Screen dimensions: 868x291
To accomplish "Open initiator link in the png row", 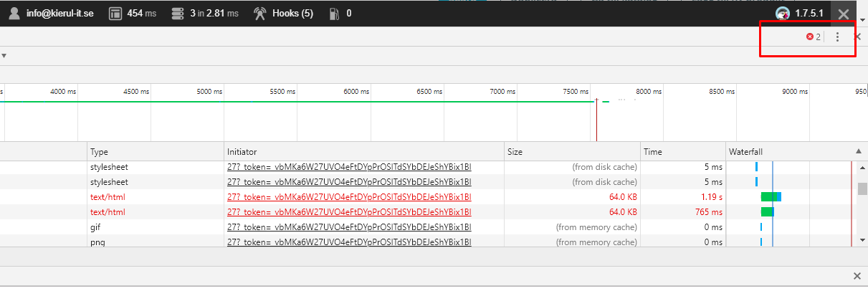I will 349,242.
